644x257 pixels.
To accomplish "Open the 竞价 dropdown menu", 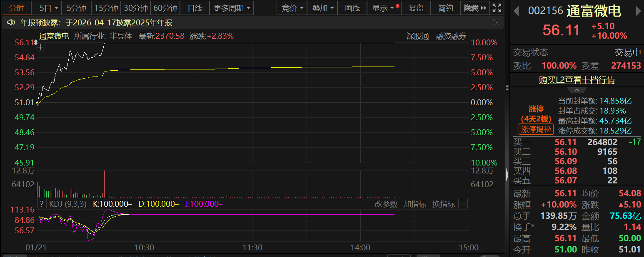I will (292, 8).
